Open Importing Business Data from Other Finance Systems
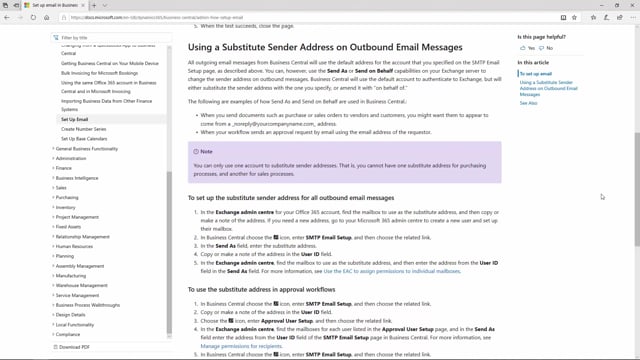Screen dimensions: 640x360 tap(107, 105)
